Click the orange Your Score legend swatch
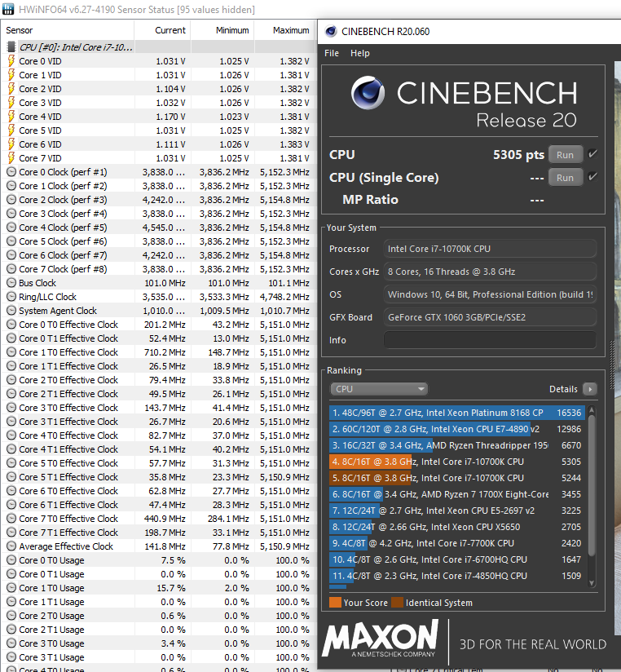 (x=335, y=603)
